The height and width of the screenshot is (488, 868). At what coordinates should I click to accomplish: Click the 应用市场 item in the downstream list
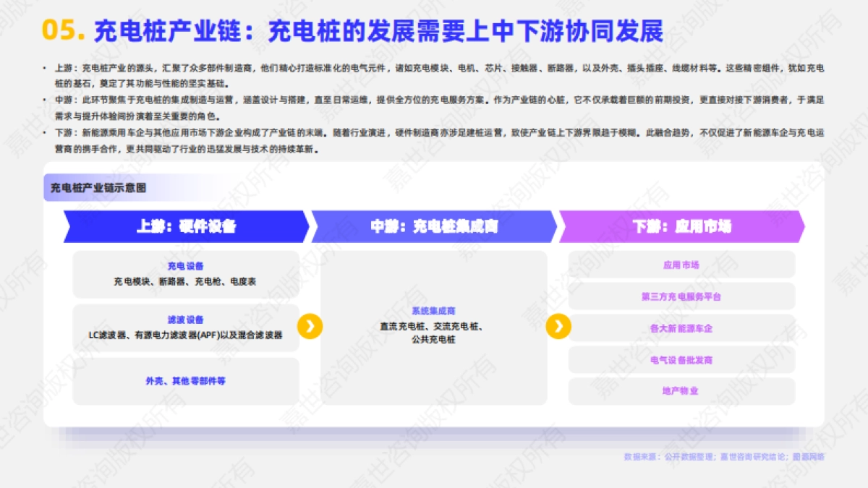point(681,265)
